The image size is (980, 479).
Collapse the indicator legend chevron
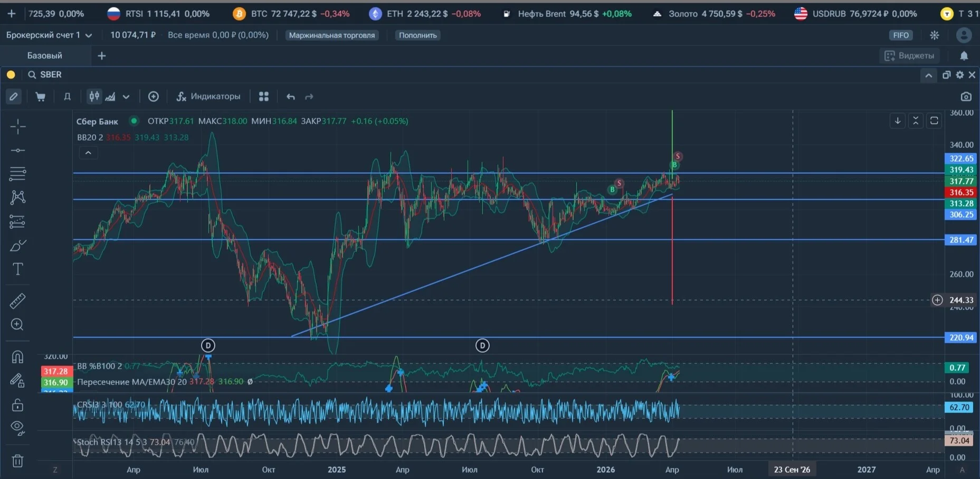click(x=88, y=153)
